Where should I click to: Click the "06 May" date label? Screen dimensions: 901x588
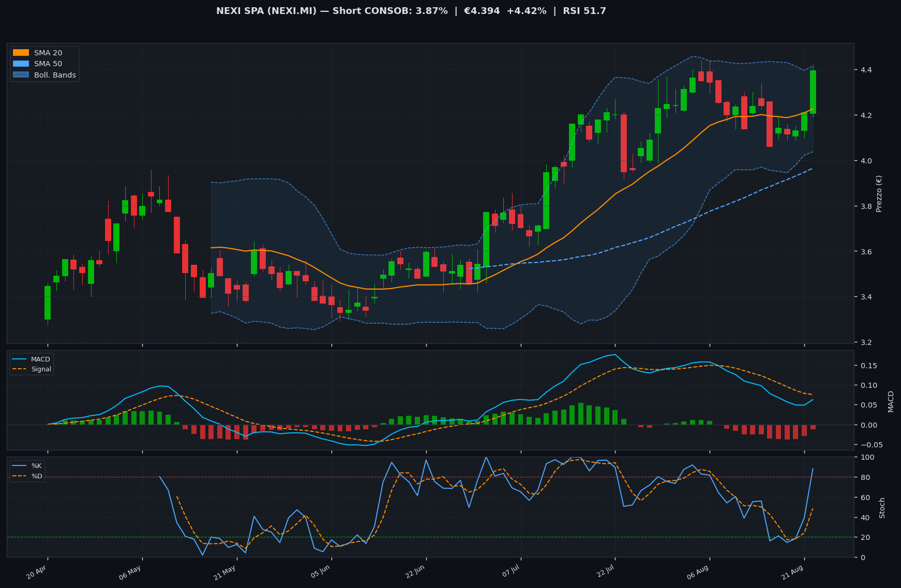pyautogui.click(x=130, y=571)
